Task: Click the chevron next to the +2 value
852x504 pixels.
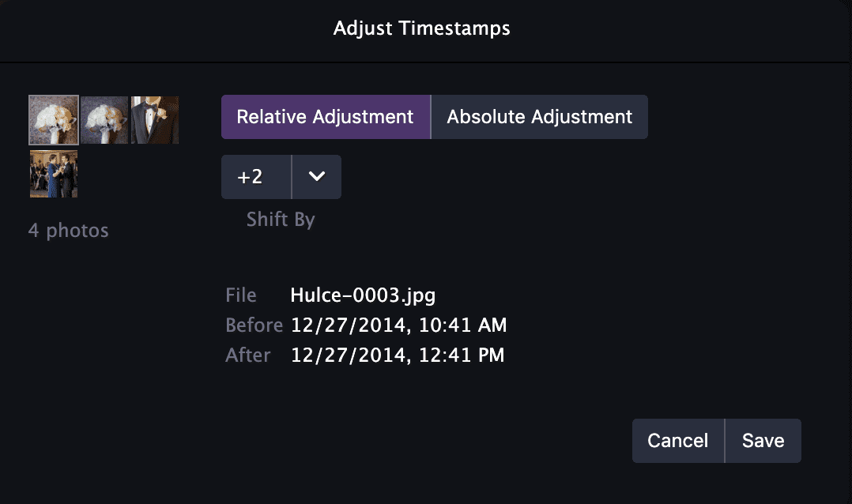Action: (x=316, y=176)
